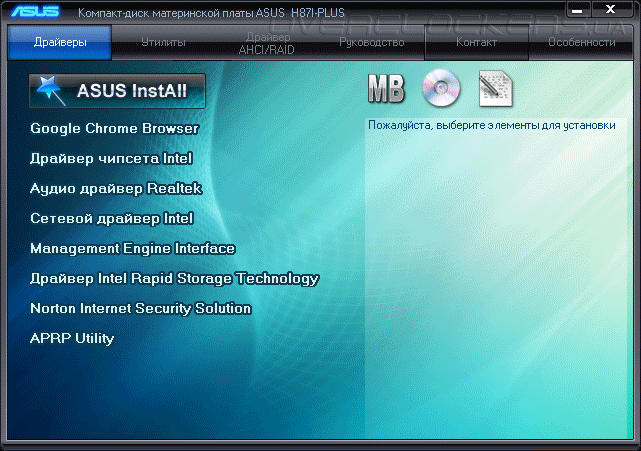
Task: Open the notepad file list icon
Action: (x=495, y=89)
